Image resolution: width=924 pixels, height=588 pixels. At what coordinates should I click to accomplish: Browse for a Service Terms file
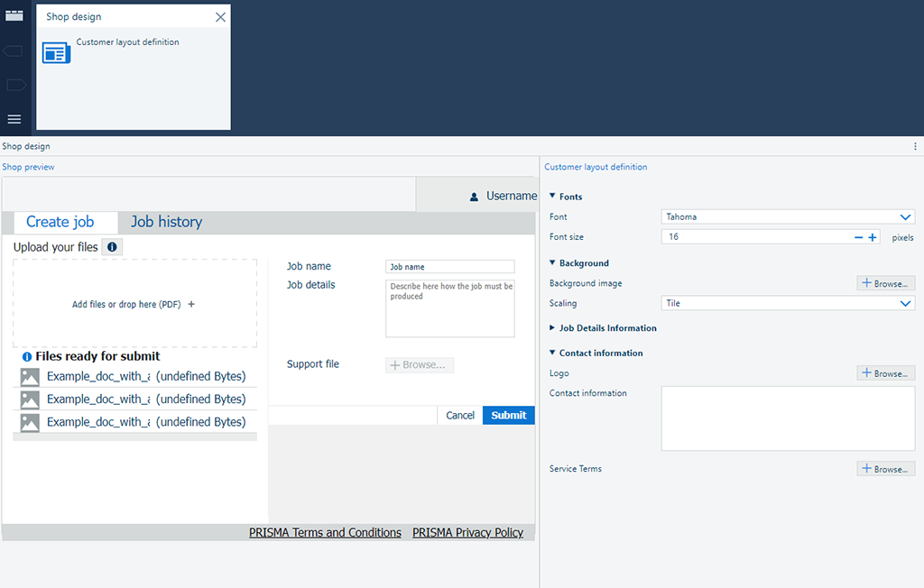coord(886,469)
